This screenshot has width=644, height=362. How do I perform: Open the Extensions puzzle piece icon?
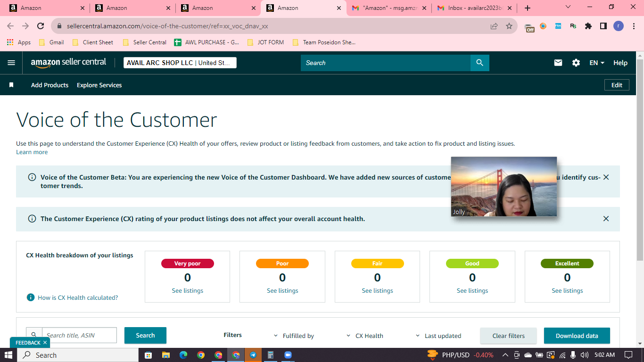[x=588, y=26]
